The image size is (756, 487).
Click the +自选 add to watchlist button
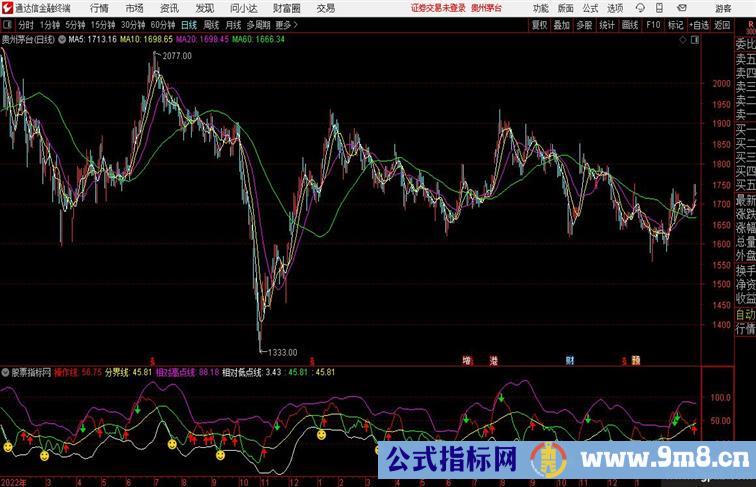pyautogui.click(x=698, y=25)
